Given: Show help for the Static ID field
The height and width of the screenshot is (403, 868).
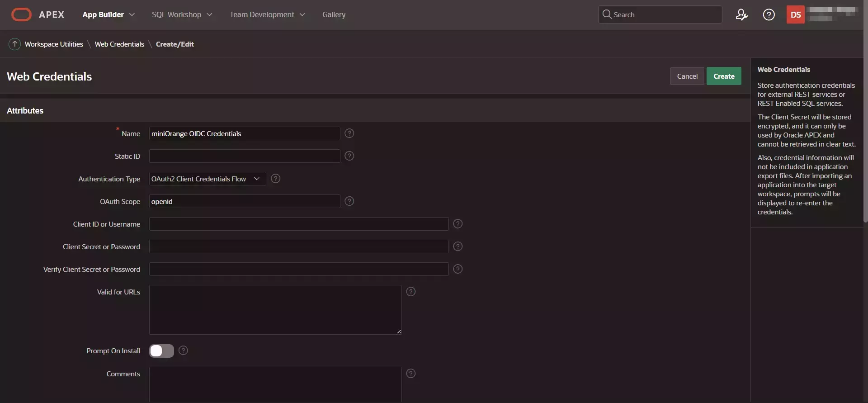Looking at the screenshot, I should coord(349,156).
